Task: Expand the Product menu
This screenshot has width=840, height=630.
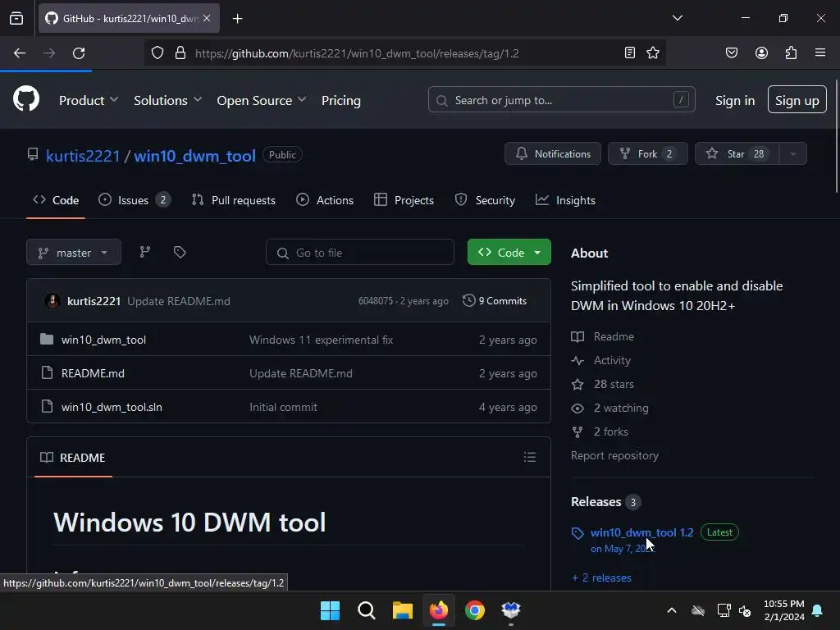Action: (89, 100)
